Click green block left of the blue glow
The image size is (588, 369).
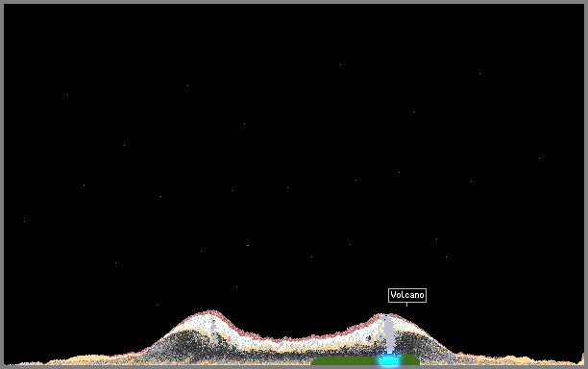click(344, 361)
